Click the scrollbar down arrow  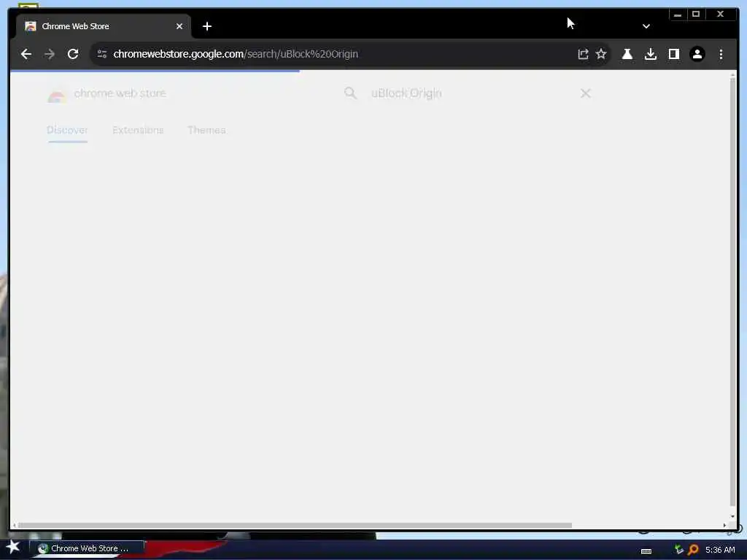732,516
